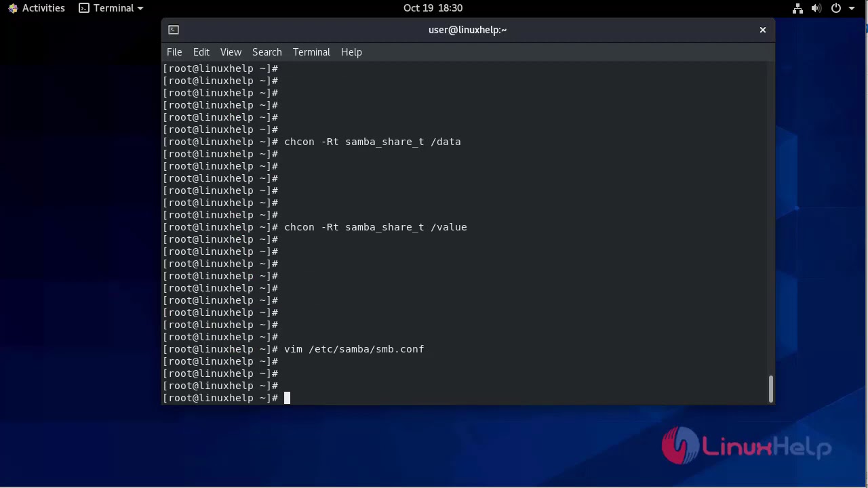Click the volume speaker icon

(816, 8)
